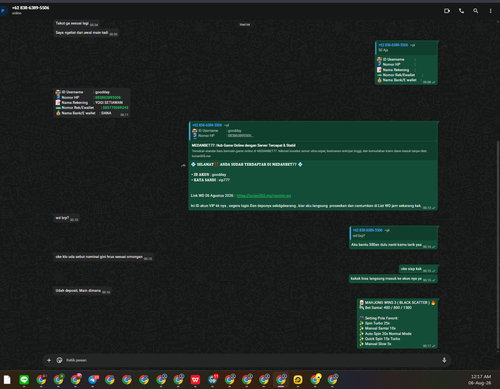500x389 pixels.
Task: Click 'YOGI SETIAWAN' name in received form
Action: point(109,103)
